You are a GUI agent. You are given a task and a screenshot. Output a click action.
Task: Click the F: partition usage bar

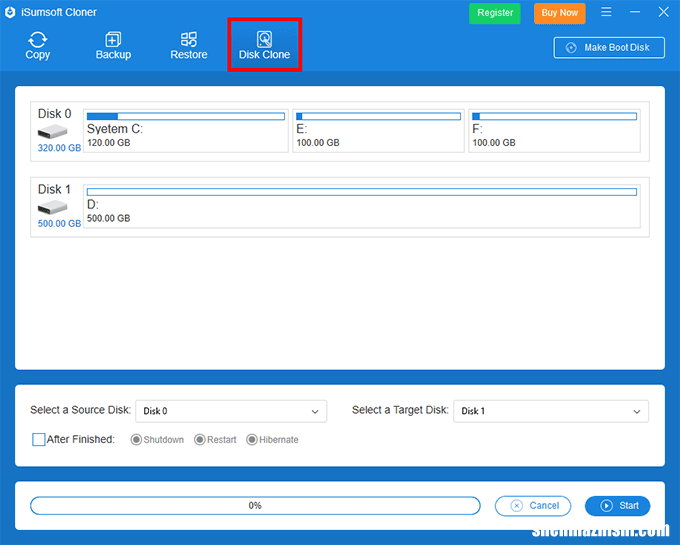554,116
